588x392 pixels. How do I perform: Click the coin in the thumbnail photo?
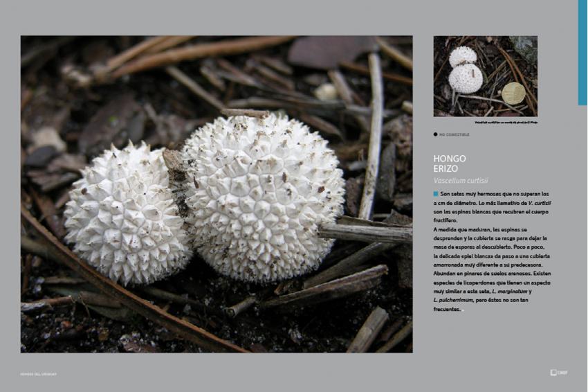(x=513, y=93)
